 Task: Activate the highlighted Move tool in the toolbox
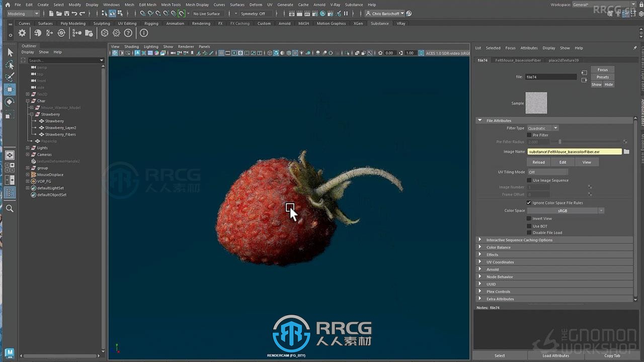click(x=10, y=89)
